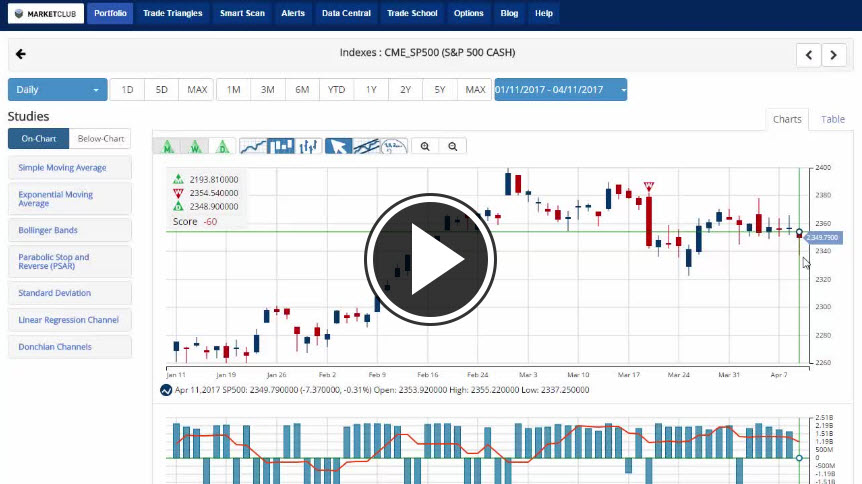The width and height of the screenshot is (862, 484).
Task: Go to the next symbol arrow
Action: (834, 55)
